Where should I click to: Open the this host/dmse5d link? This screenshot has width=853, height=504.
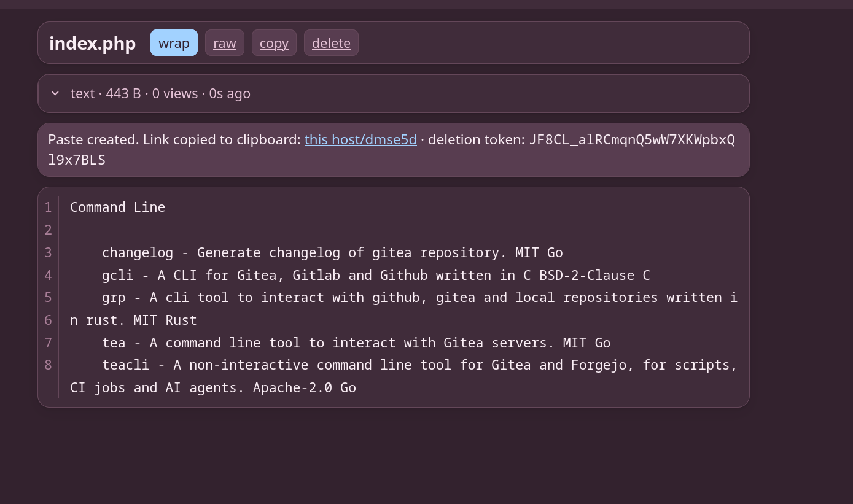click(360, 139)
